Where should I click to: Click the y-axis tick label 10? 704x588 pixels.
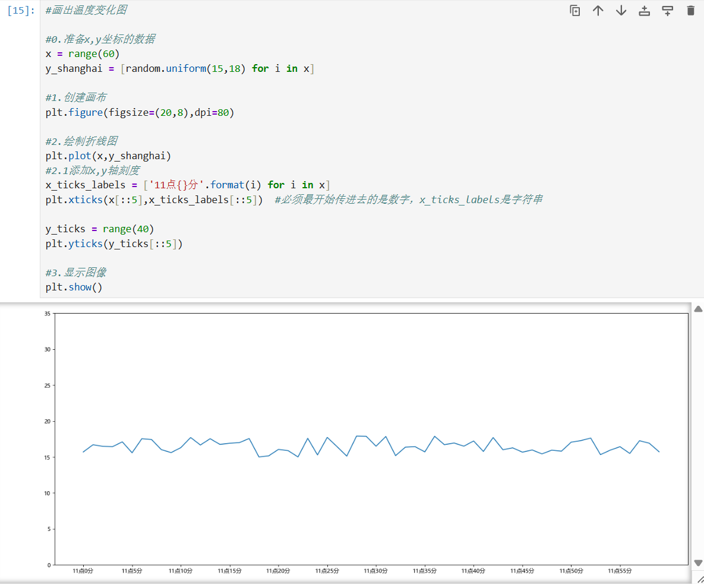(47, 494)
